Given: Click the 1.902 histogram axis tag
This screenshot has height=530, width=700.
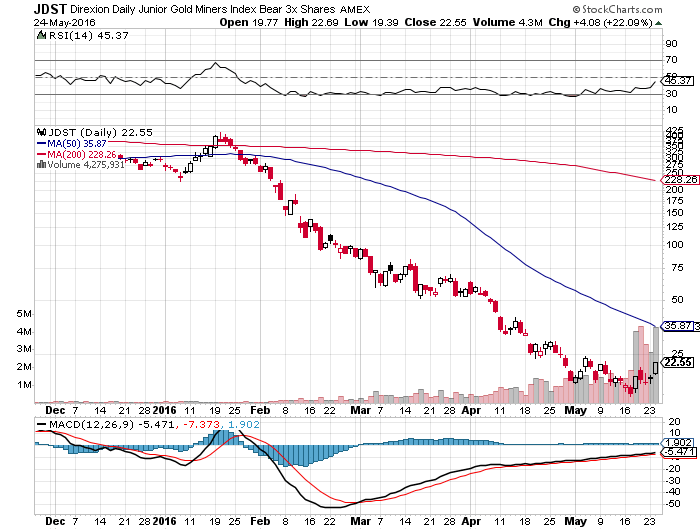Looking at the screenshot, I should click(x=677, y=442).
